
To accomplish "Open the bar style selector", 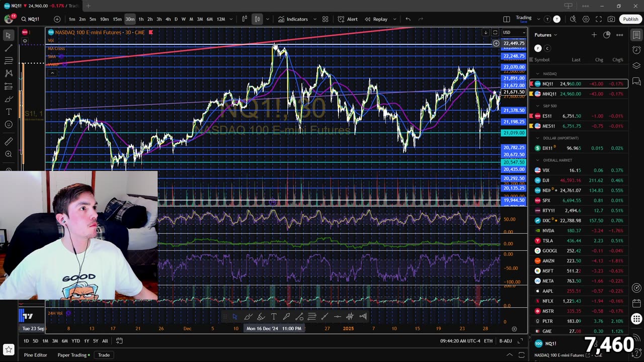I will [245, 19].
